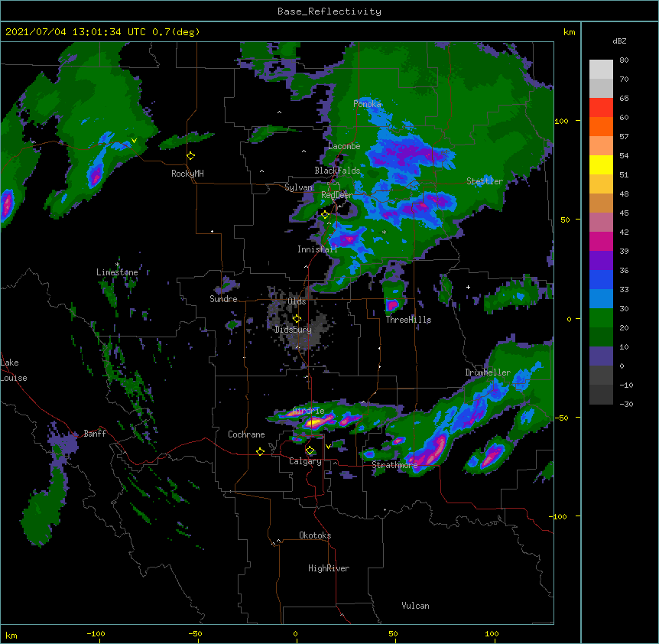Click the yellow station marker above RockyMH
Image resolution: width=659 pixels, height=644 pixels.
[191, 156]
